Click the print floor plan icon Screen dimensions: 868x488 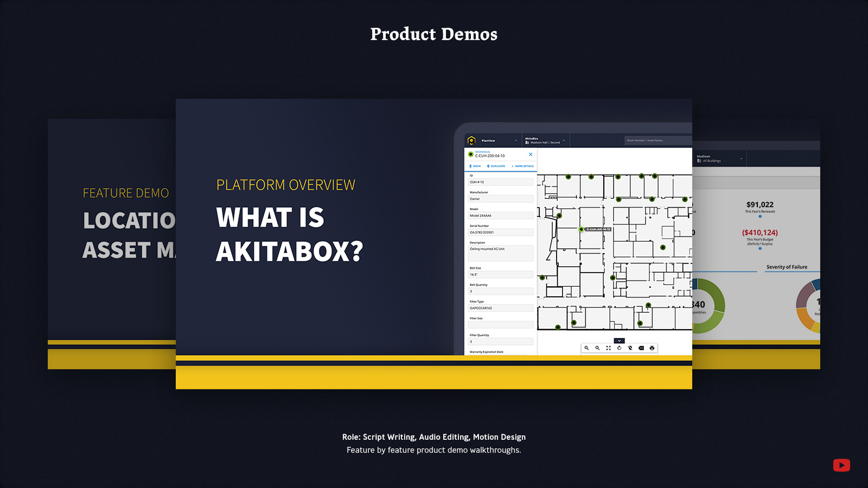pyautogui.click(x=652, y=348)
